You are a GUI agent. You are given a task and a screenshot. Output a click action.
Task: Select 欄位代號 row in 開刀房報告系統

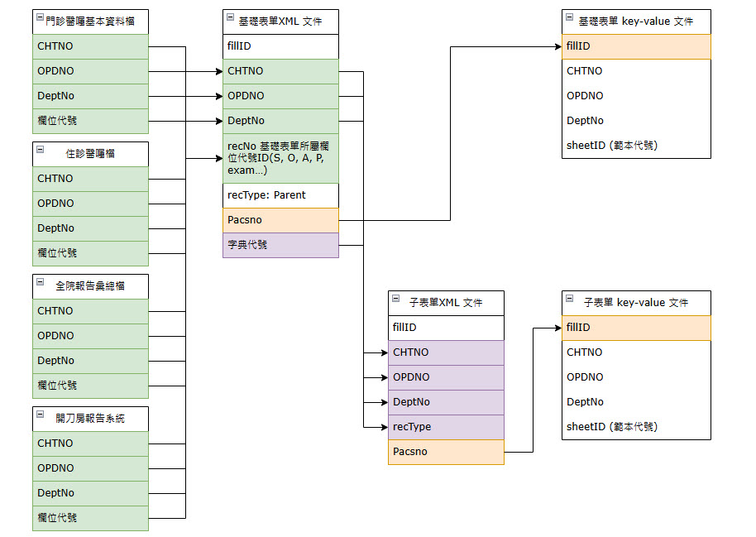pos(90,518)
